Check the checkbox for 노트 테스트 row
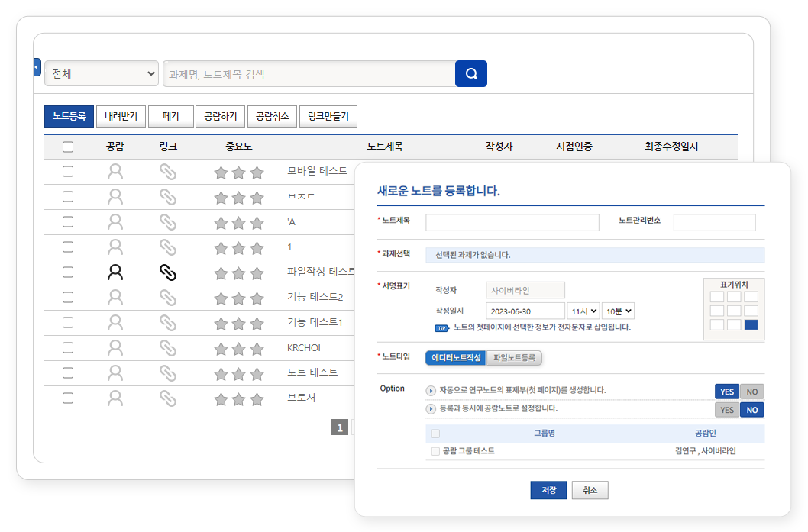 point(68,373)
